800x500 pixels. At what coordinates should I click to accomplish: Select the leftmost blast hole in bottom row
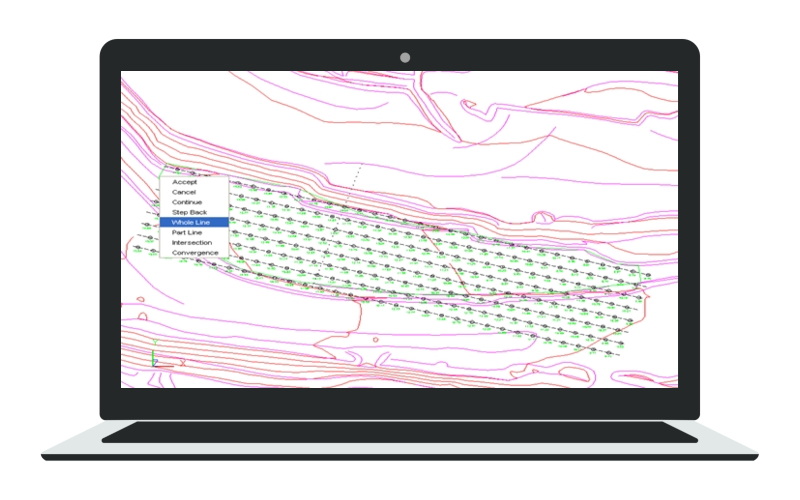click(137, 247)
